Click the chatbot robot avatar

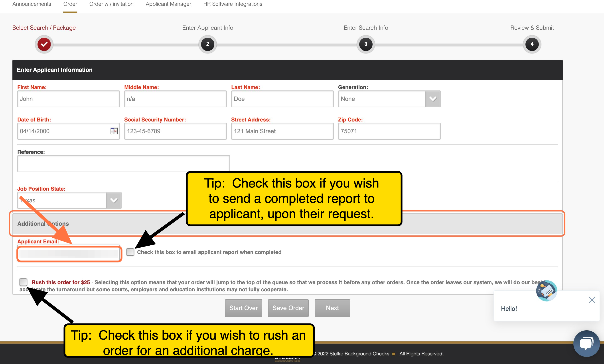547,291
